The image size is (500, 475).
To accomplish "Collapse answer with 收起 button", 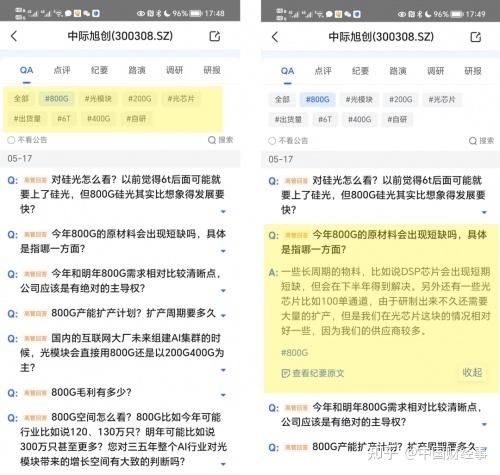I will point(472,372).
